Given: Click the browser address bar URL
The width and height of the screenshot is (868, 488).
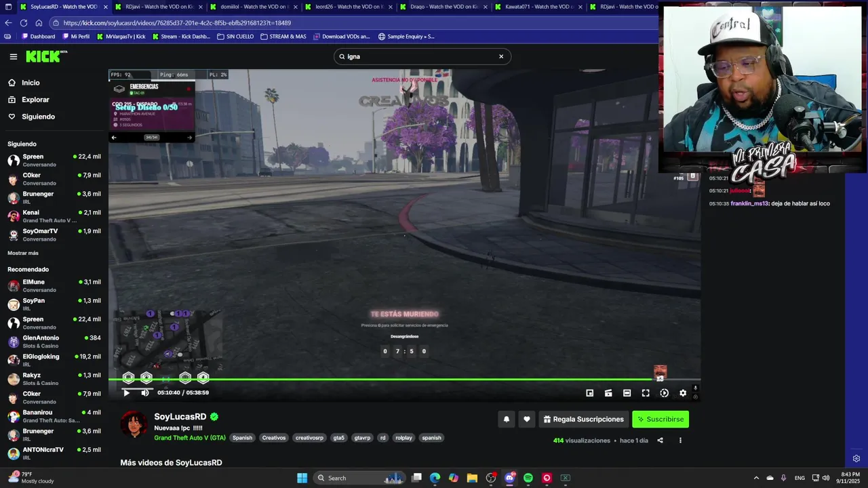Looking at the screenshot, I should pyautogui.click(x=177, y=23).
